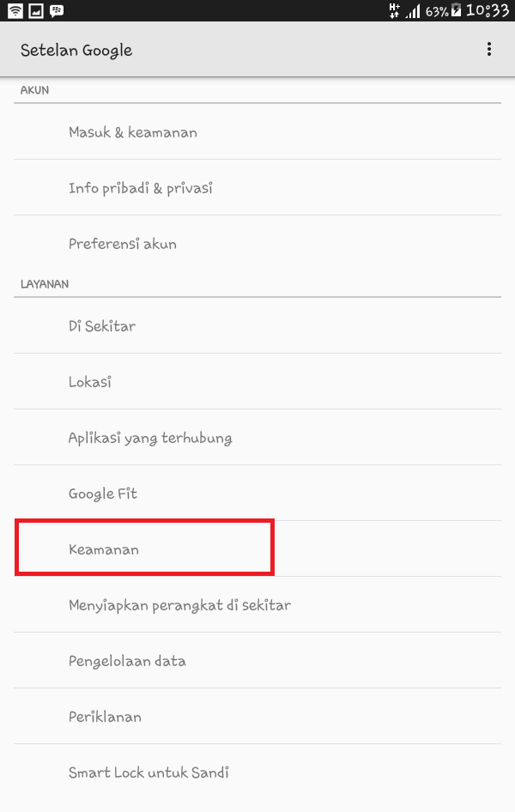Open Aplikasi yang terhubung
Viewport: 515px width, 812px height.
click(150, 438)
